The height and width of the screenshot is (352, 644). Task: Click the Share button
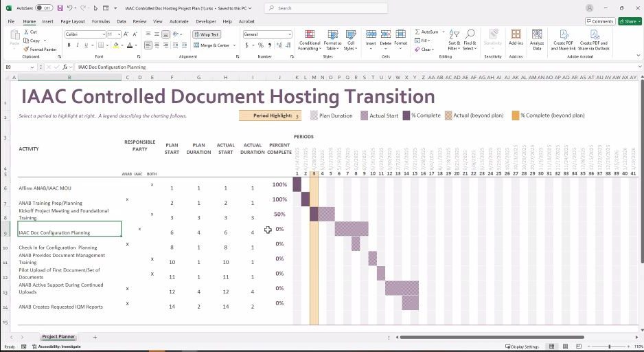tap(630, 21)
